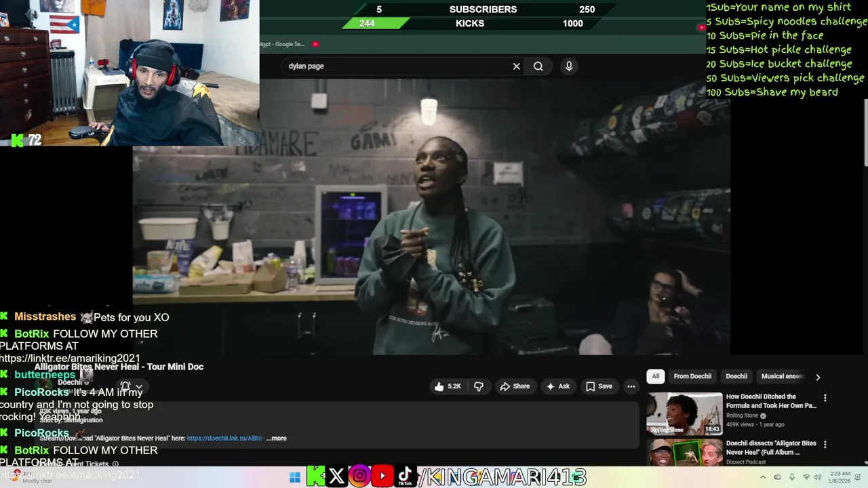The width and height of the screenshot is (868, 488).
Task: Visit the Rolling Stone channel name
Action: (x=742, y=415)
